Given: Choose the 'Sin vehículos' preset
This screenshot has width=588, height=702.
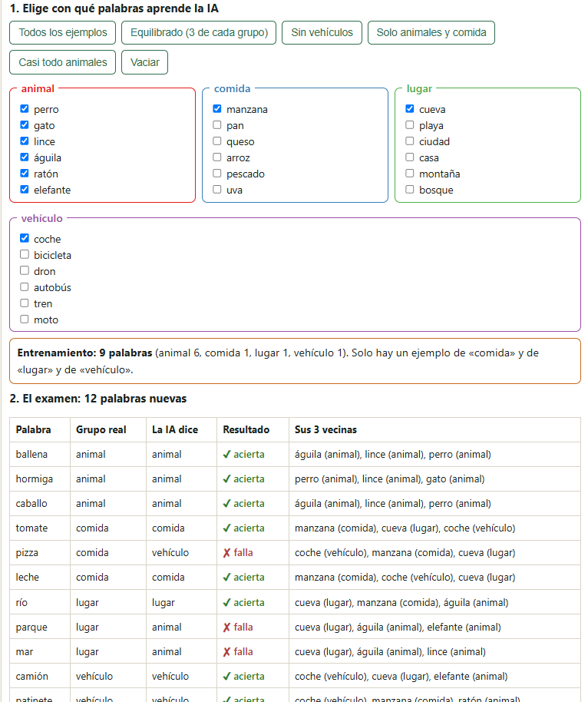Looking at the screenshot, I should point(322,33).
